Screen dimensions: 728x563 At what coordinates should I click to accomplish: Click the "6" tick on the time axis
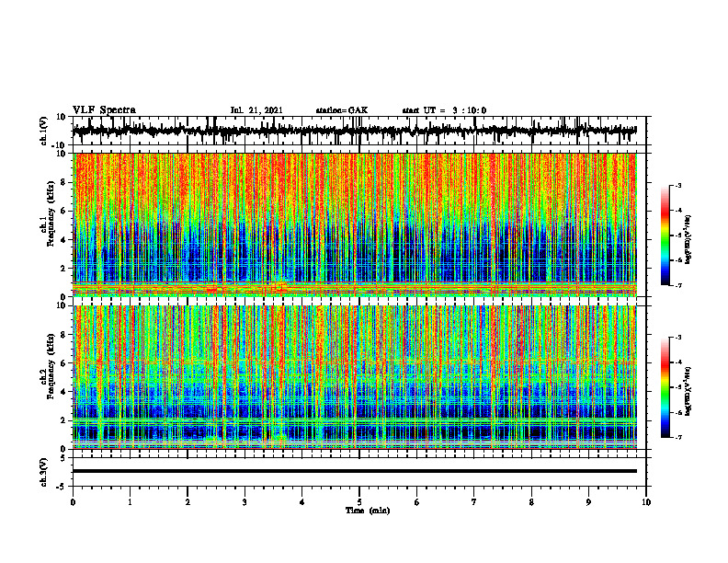coord(417,502)
